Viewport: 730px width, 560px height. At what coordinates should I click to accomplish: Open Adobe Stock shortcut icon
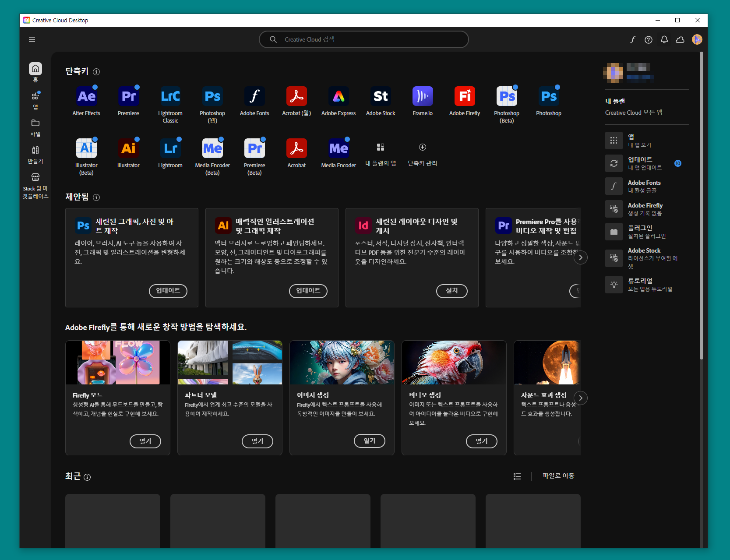[x=381, y=96]
